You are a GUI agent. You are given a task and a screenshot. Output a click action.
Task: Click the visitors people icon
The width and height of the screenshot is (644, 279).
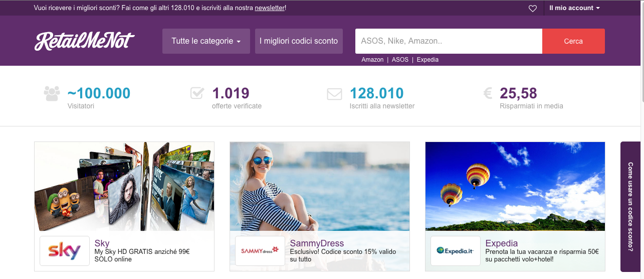point(52,93)
